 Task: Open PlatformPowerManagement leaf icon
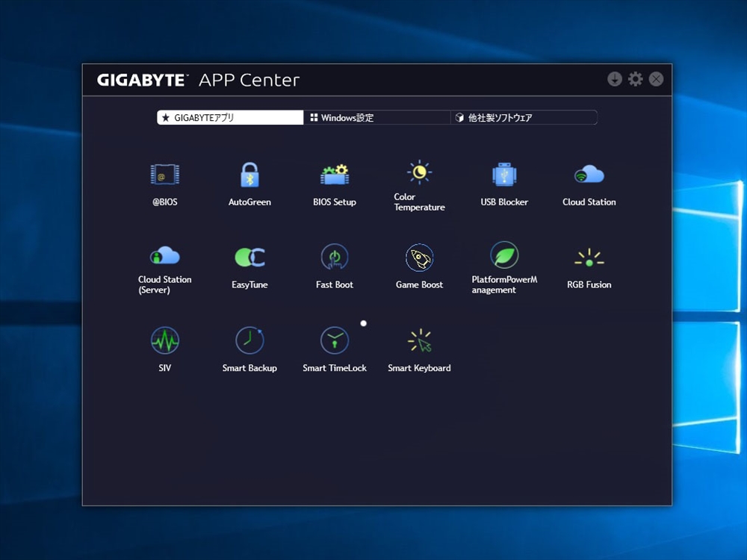(x=504, y=255)
